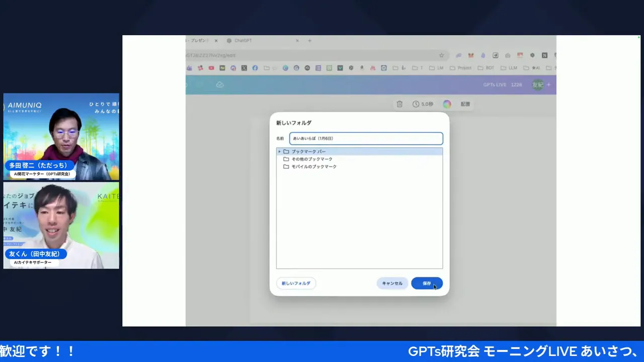
Task: Click the multicolor circle avatar near 記録
Action: tap(447, 104)
